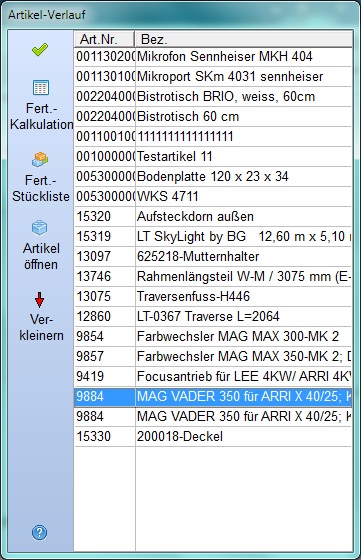Image resolution: width=361 pixels, height=560 pixels.
Task: Select row Bodenplatte 120 x 23 x 34
Action: click(213, 176)
